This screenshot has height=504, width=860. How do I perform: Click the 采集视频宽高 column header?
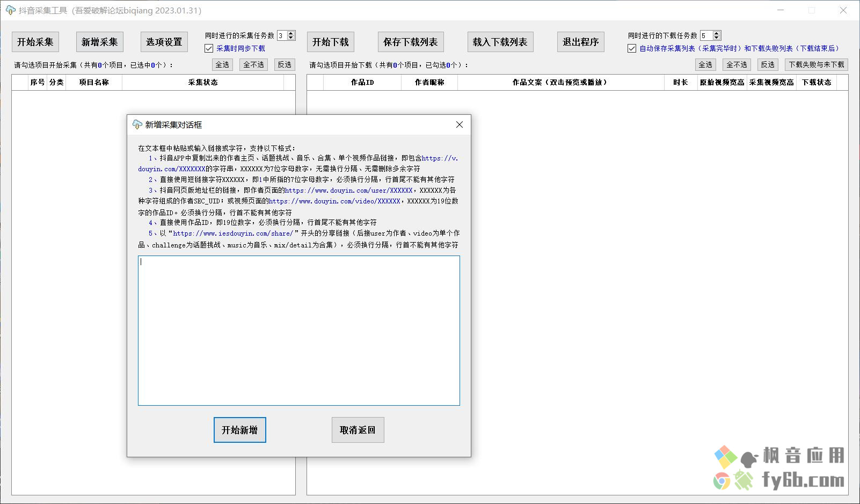(x=771, y=82)
